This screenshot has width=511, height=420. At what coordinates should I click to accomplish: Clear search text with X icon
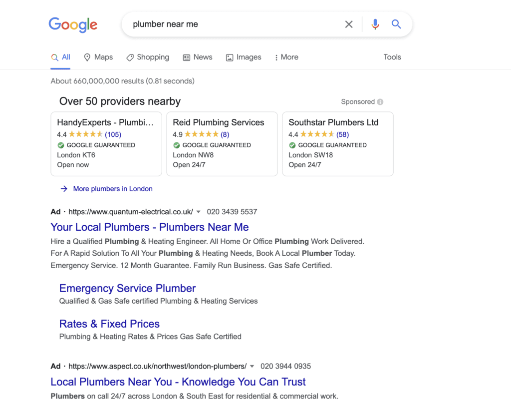tap(349, 24)
